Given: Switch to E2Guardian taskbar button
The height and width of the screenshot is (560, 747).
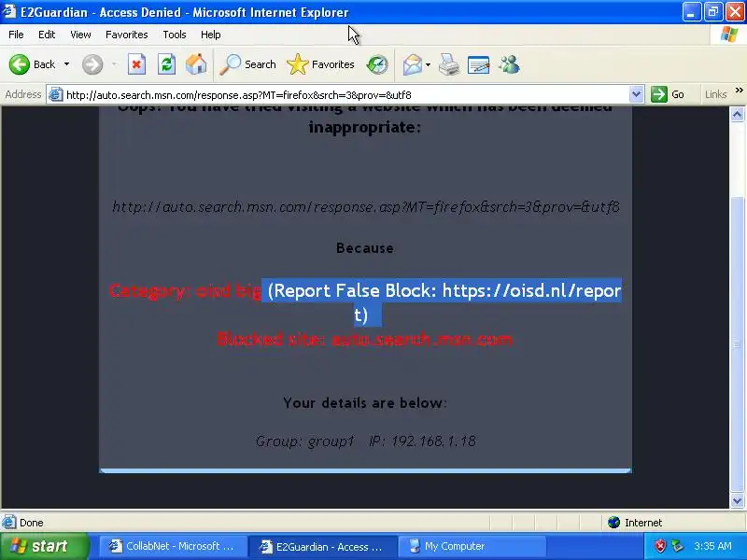Looking at the screenshot, I should (323, 546).
